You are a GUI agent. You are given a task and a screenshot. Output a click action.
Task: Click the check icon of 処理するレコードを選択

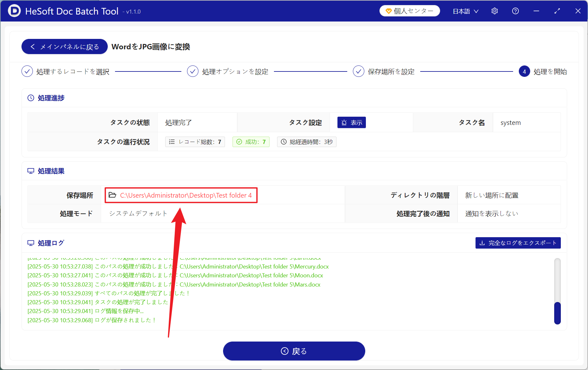point(27,71)
